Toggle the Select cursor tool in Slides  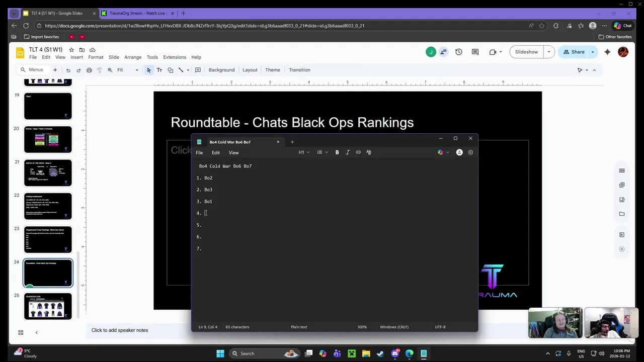149,70
